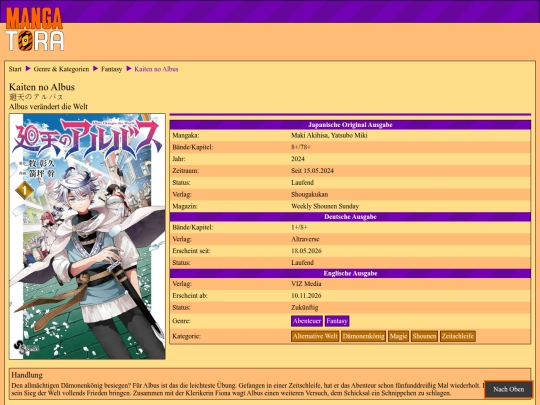Open the Zeitschleife category tag

[458, 336]
